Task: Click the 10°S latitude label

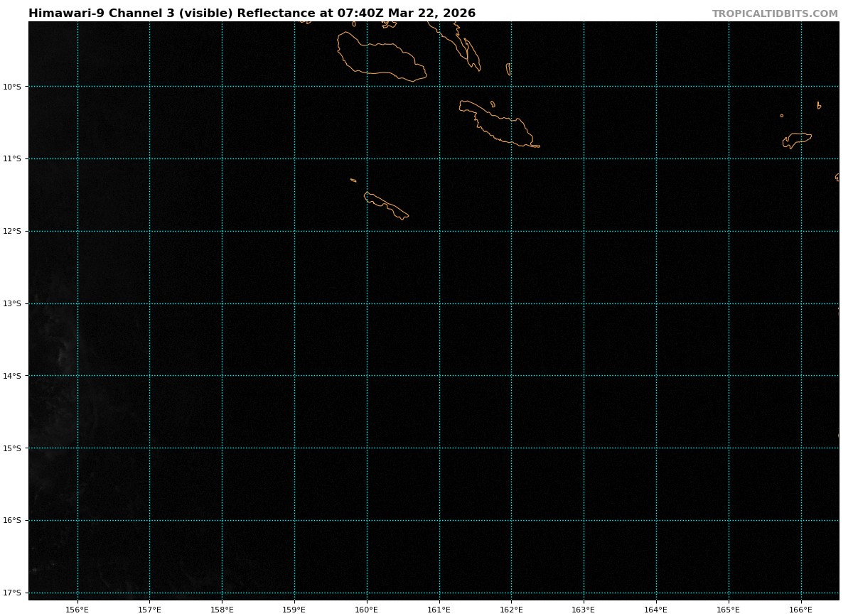Action: pos(12,87)
